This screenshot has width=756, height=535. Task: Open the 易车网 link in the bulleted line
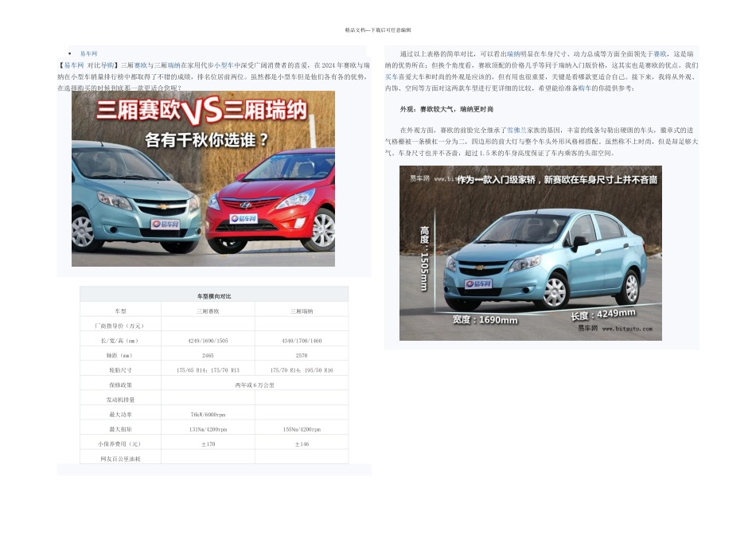(x=88, y=53)
